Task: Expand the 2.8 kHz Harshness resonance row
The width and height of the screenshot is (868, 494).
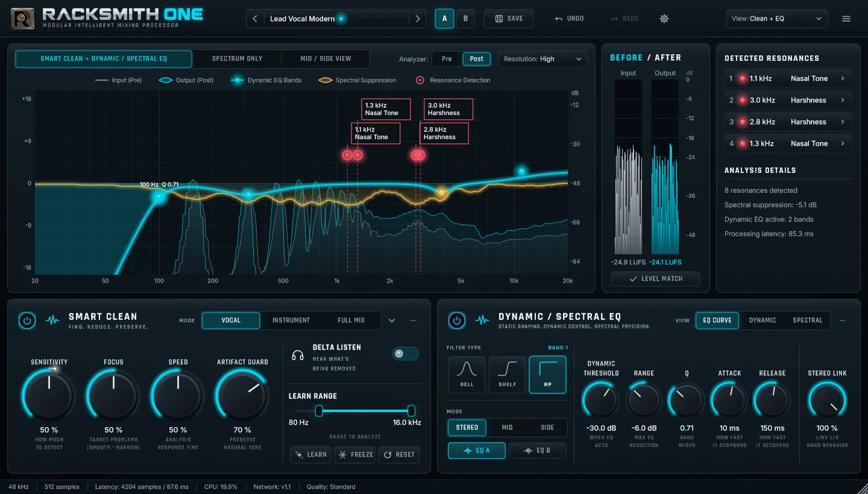Action: tap(788, 122)
